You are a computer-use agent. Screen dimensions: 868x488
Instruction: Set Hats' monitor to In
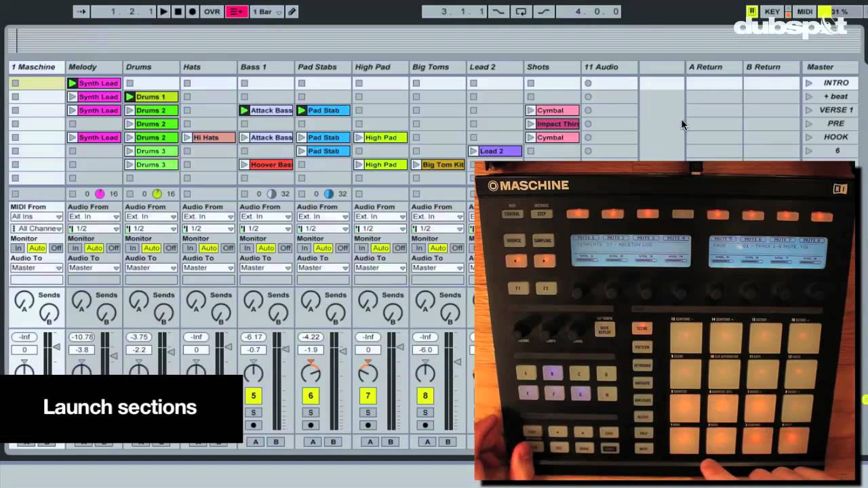point(189,248)
